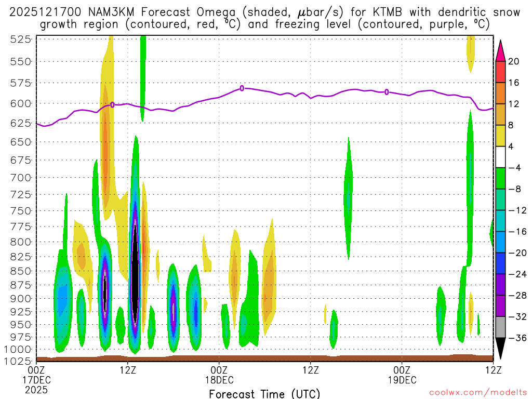
Task: Click the 850 pressure level label
Action: (x=20, y=271)
